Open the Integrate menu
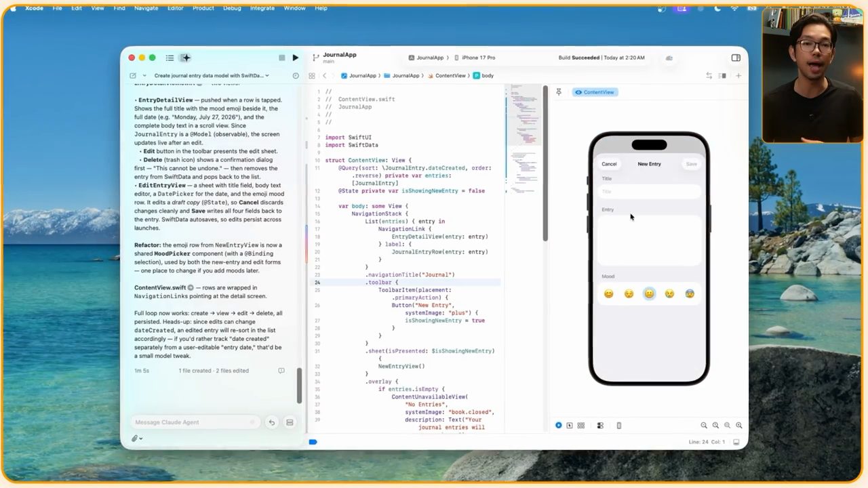 click(262, 8)
